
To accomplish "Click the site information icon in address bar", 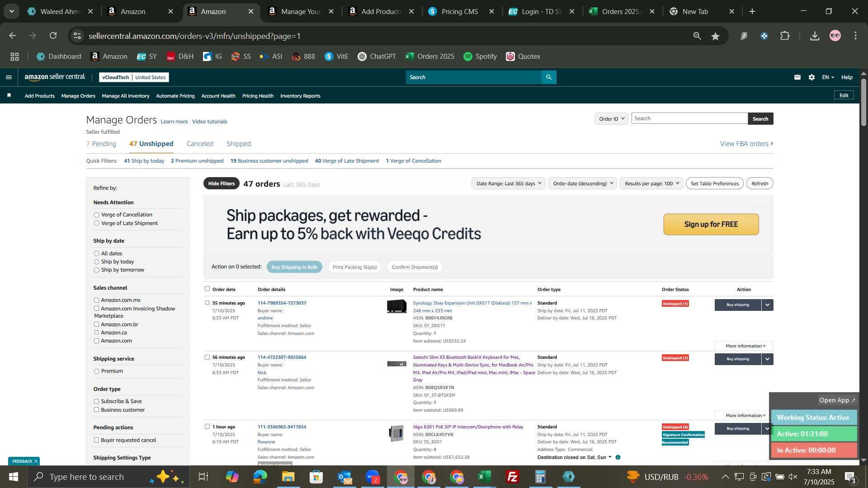I will click(77, 36).
